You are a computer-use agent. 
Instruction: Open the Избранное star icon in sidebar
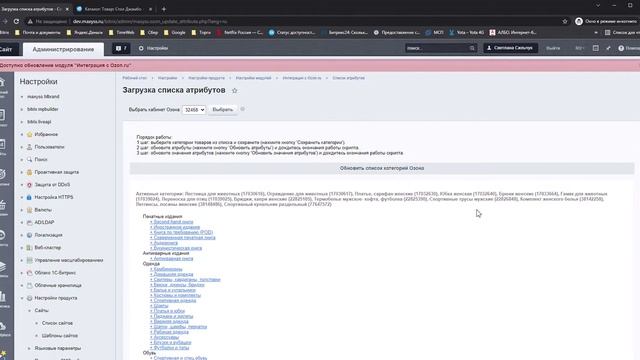(x=29, y=134)
